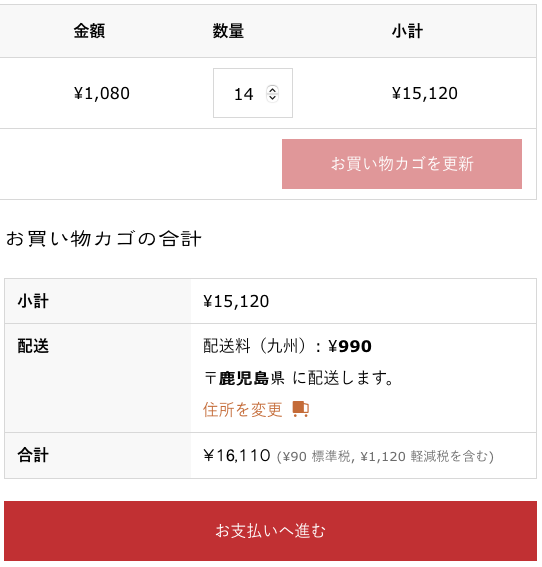
Task: Click the お買い物カゴの合計 heading
Action: tap(103, 239)
